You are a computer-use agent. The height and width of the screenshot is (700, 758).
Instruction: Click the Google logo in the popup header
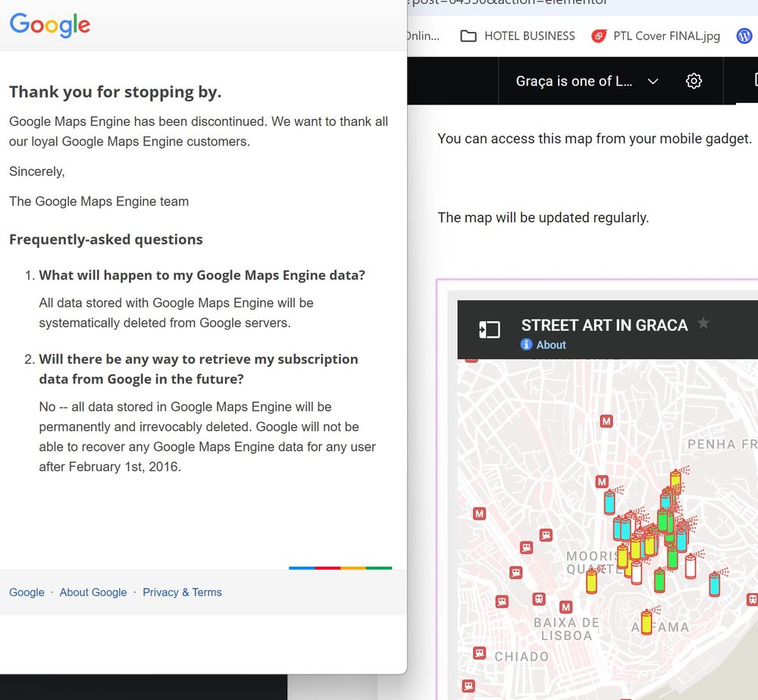pyautogui.click(x=50, y=25)
